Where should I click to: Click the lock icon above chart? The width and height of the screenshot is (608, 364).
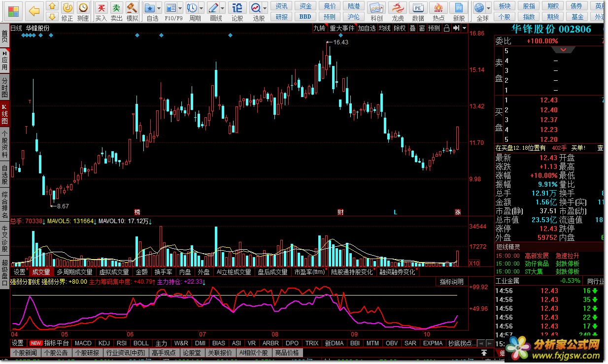coord(446,29)
